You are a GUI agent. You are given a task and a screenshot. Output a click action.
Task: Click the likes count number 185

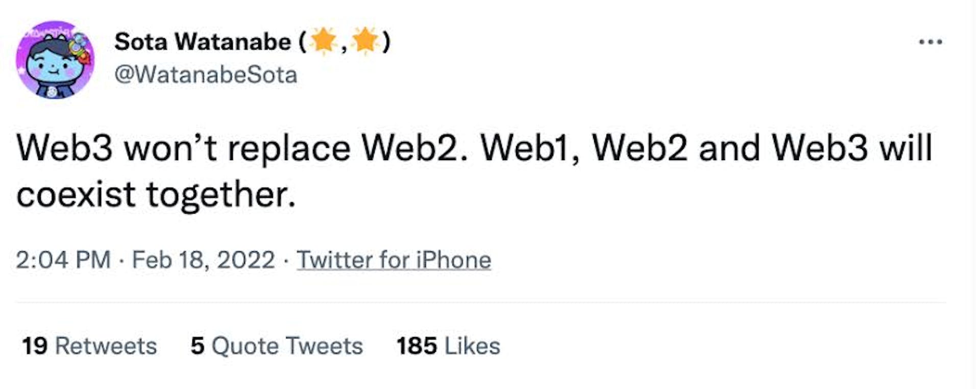(416, 346)
